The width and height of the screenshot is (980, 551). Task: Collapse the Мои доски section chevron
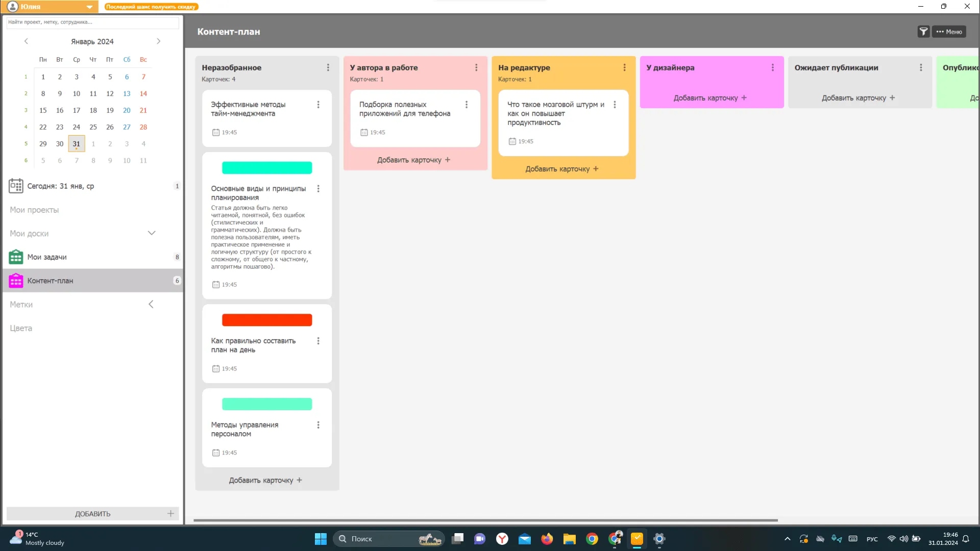coord(152,233)
